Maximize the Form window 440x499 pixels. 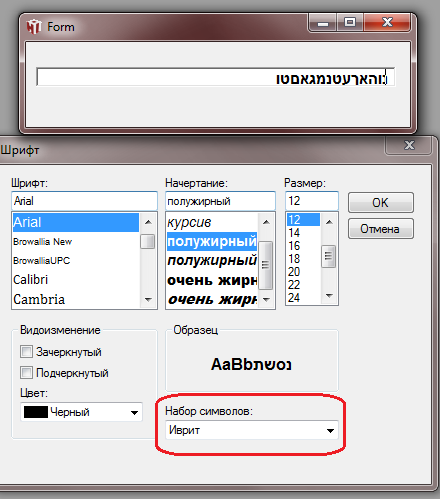click(x=350, y=23)
